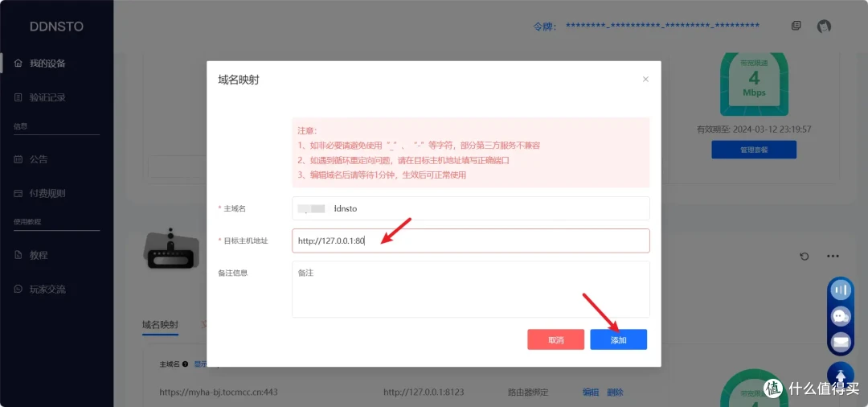Close the 域名映射 dialog with the X
The width and height of the screenshot is (868, 407).
pyautogui.click(x=645, y=79)
